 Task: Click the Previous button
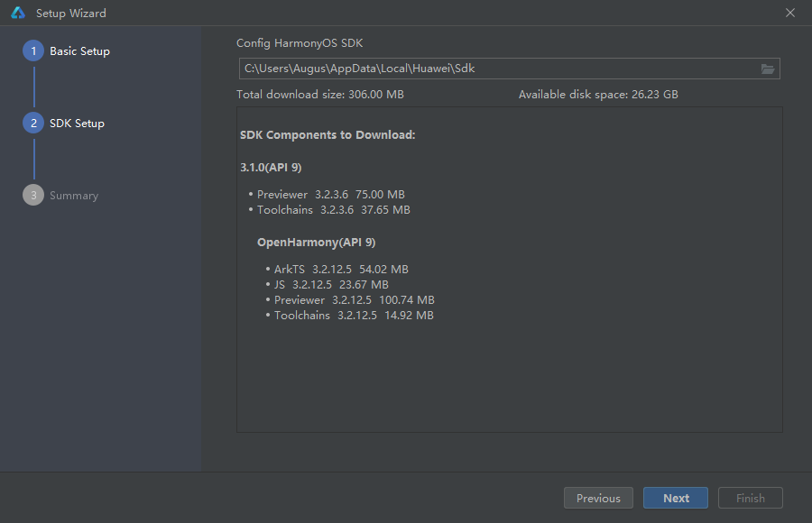(598, 498)
